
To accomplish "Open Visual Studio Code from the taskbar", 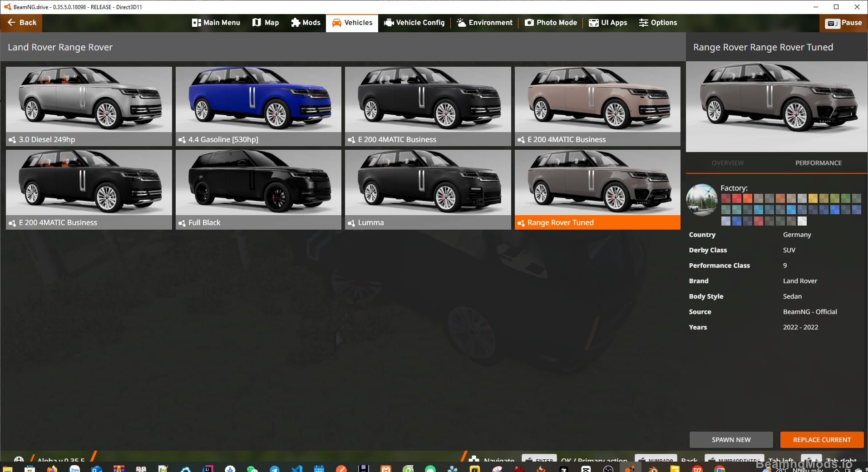I will [297, 469].
